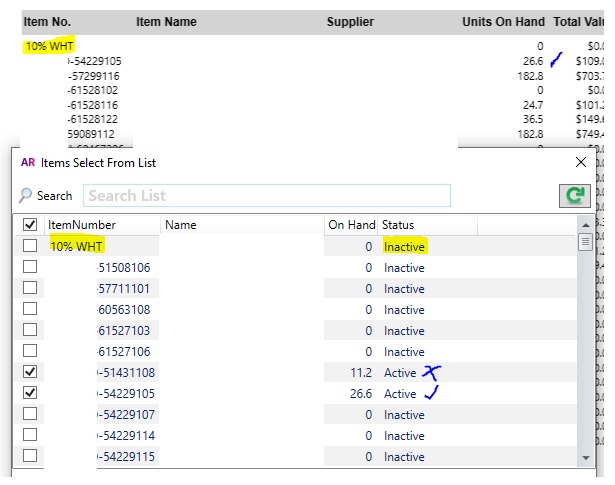Click the AR dialog title icon
Viewport: 615px width, 485px height.
[27, 162]
